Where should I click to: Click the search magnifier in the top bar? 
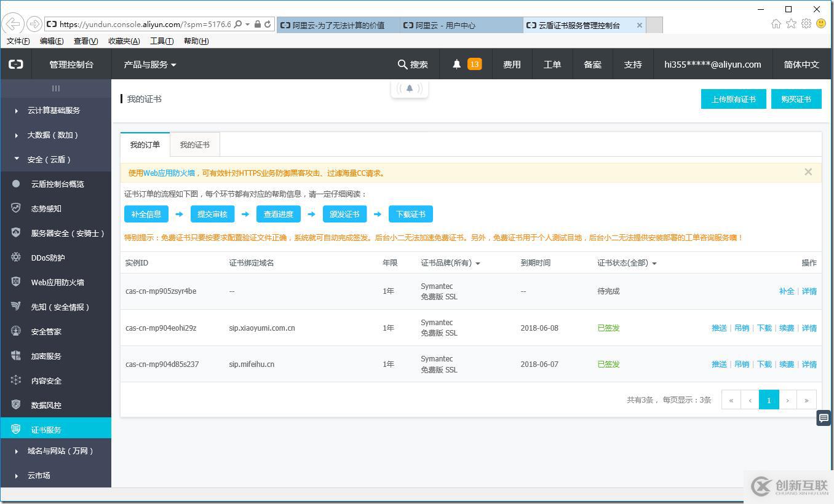(403, 65)
